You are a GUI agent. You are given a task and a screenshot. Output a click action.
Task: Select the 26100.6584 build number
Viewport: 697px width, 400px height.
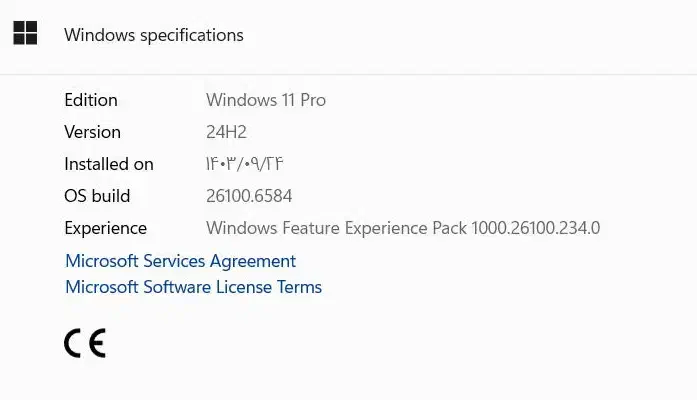(249, 196)
